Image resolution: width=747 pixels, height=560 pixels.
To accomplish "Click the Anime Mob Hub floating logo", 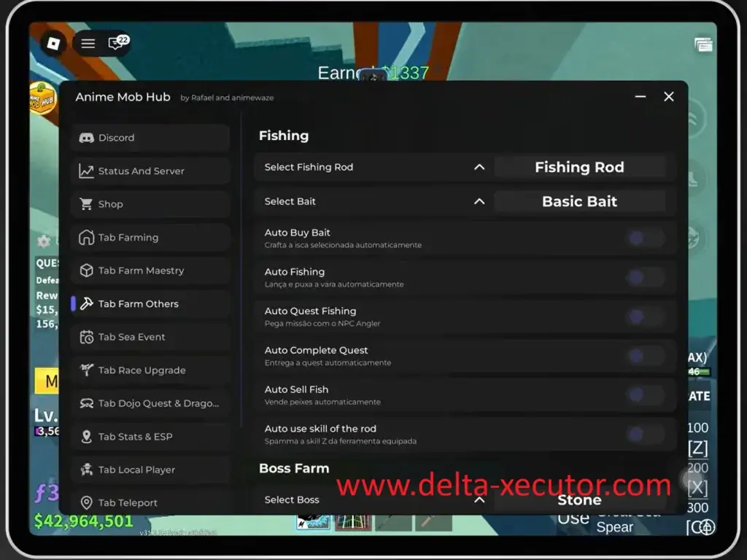I will pos(42,98).
